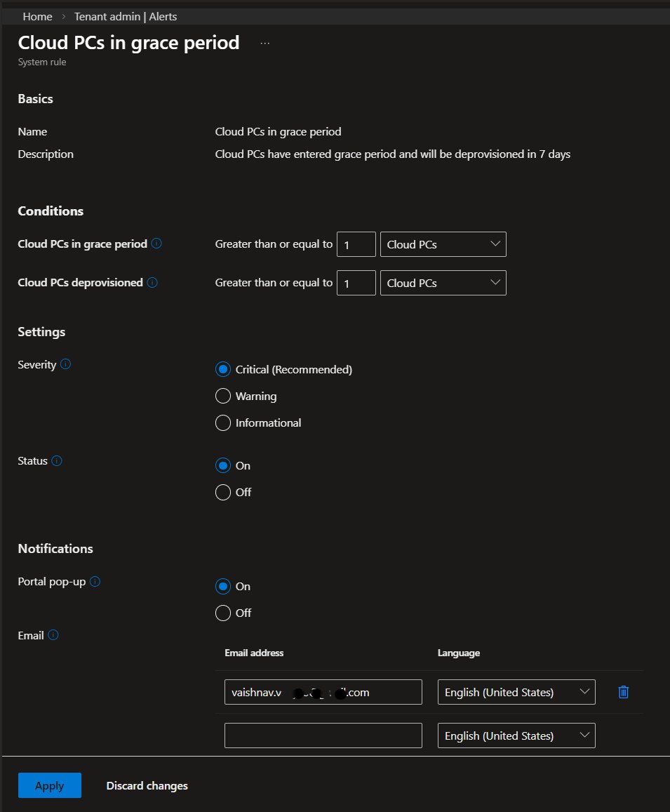Click the description text about deprovisioned in 7 days
Screen dimensions: 670x812
392,154
